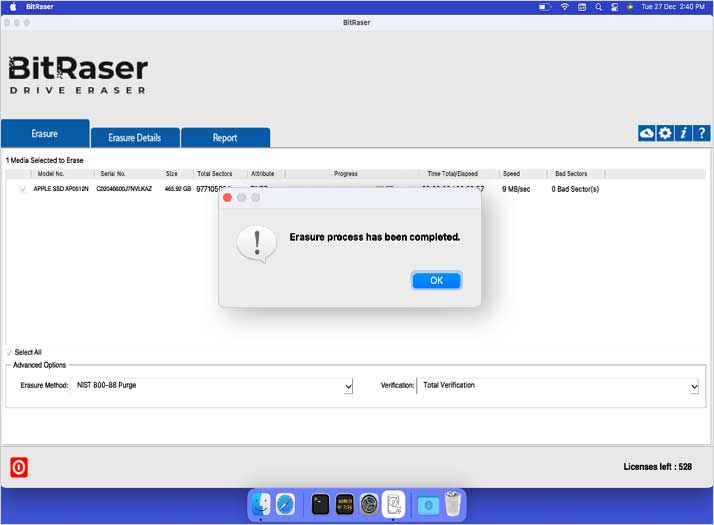The image size is (714, 525).
Task: Click the calendar icon in menu bar
Action: (582, 6)
